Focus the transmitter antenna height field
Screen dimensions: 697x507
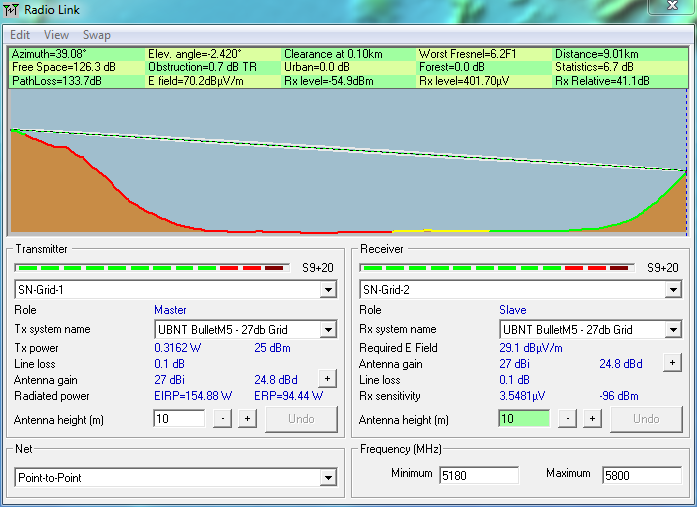coord(179,419)
